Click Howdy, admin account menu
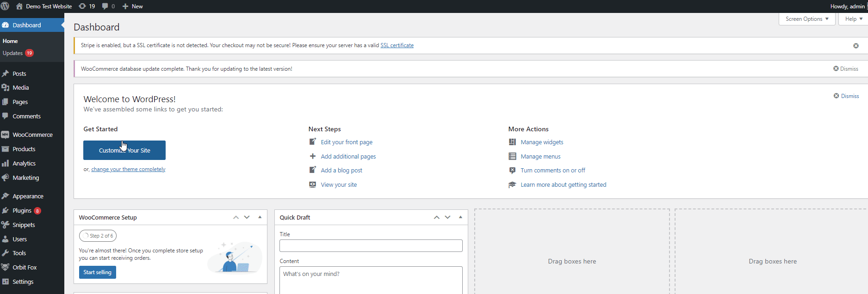868x294 pixels. [x=847, y=6]
